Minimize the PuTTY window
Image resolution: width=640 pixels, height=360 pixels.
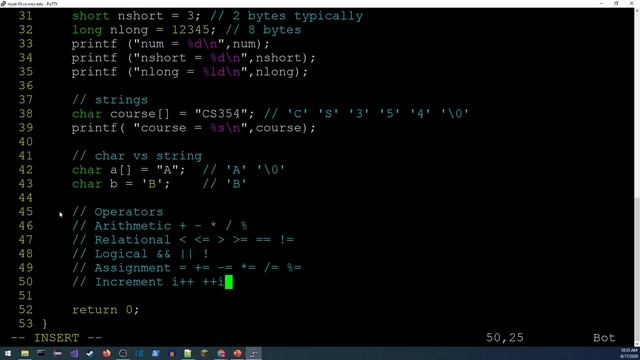point(601,4)
